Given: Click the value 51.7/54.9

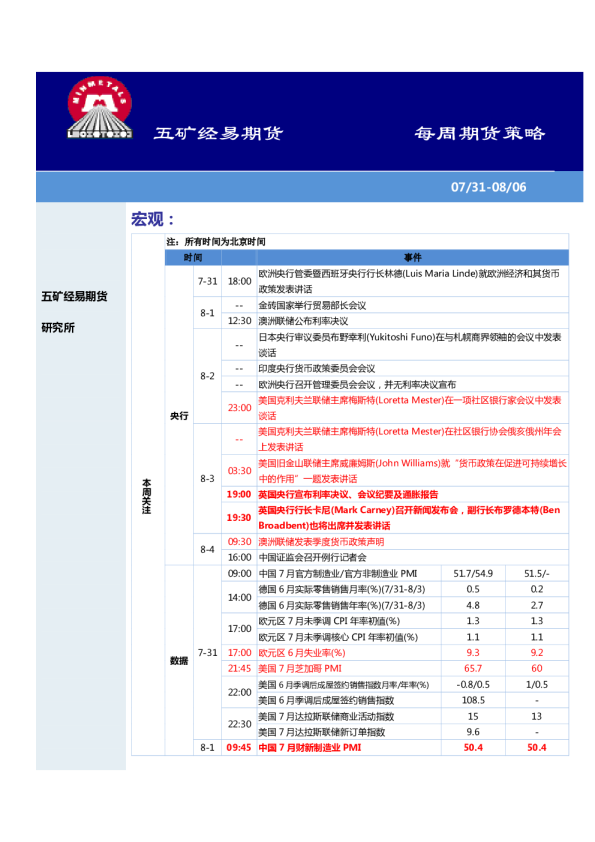Looking at the screenshot, I should pos(473,574).
